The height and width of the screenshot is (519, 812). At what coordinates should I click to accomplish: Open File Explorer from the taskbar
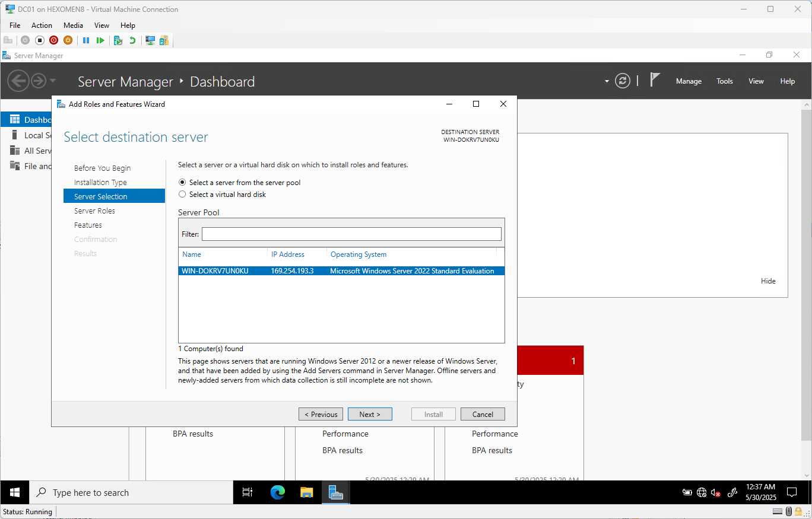pos(307,492)
